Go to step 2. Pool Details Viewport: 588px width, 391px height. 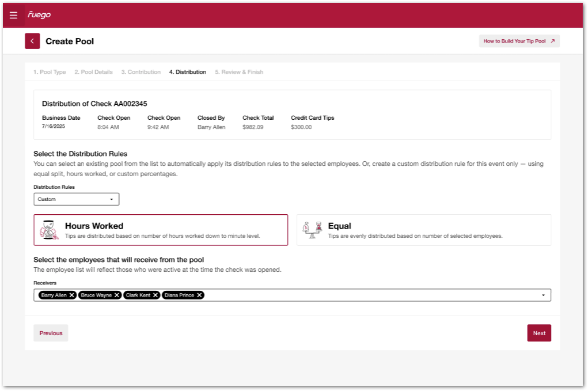pos(93,72)
